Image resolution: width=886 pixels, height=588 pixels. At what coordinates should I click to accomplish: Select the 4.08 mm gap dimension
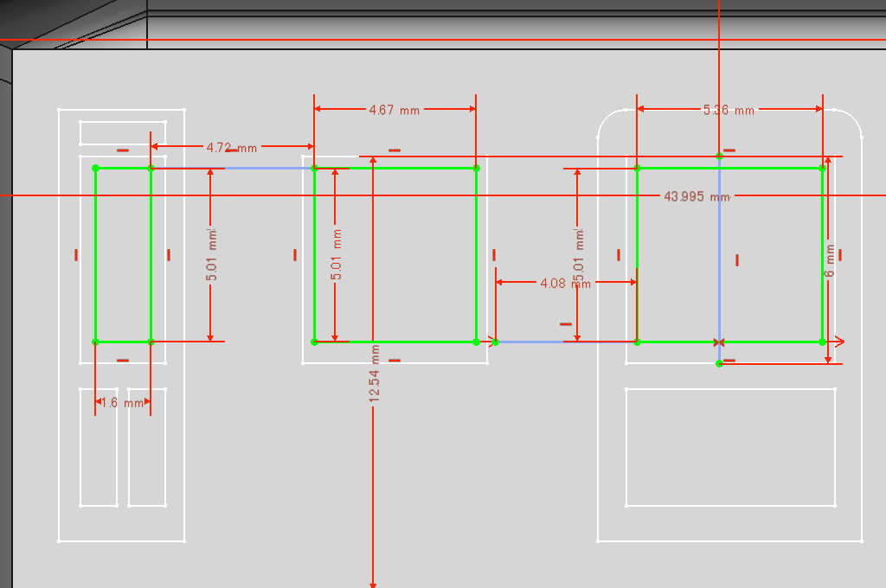pos(565,283)
